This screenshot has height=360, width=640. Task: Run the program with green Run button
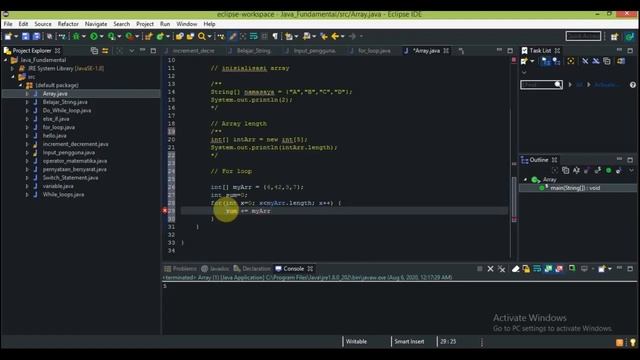click(x=94, y=36)
